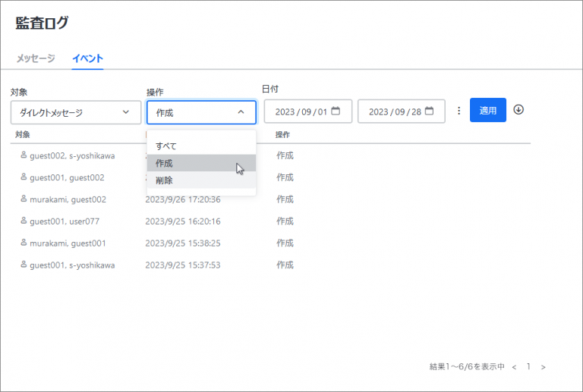Image resolution: width=583 pixels, height=392 pixels.
Task: Choose 作成 in the 操作 list
Action: click(165, 163)
